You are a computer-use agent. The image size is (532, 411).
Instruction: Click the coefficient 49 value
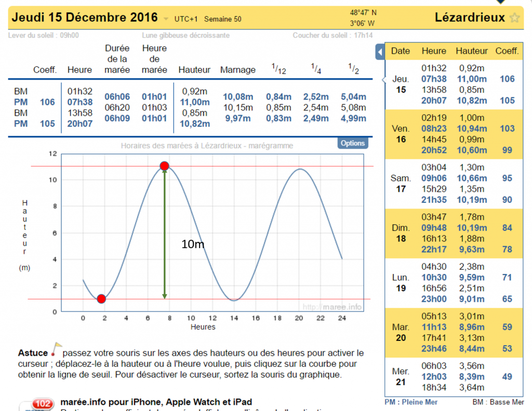[x=507, y=377]
